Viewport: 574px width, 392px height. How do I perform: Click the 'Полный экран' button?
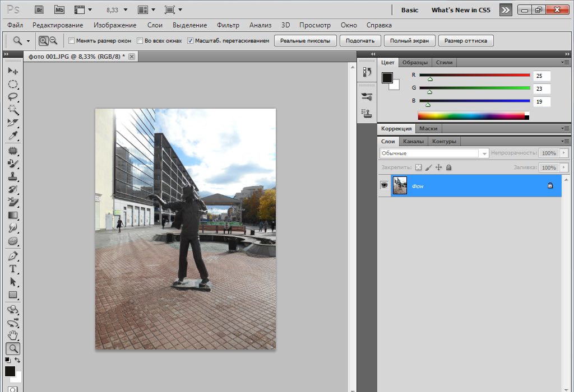coord(410,40)
